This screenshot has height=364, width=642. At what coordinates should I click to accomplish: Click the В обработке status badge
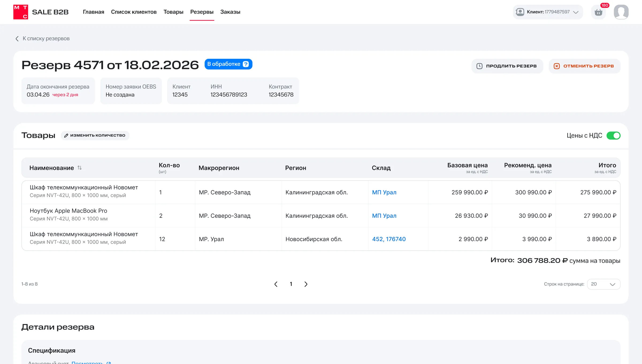pyautogui.click(x=228, y=64)
